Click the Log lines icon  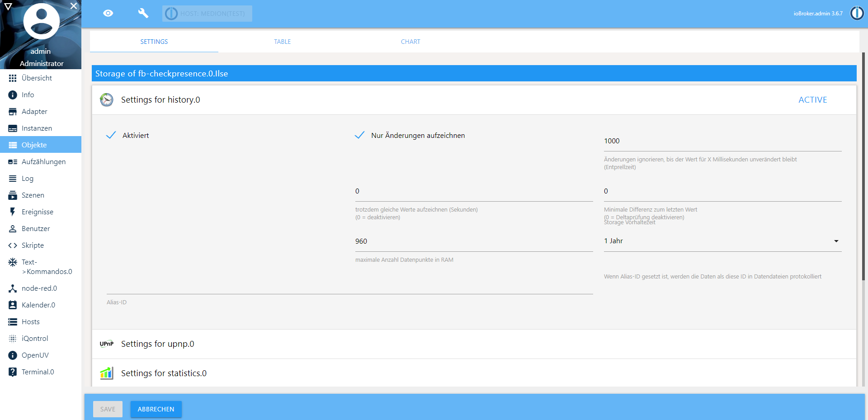click(13, 179)
